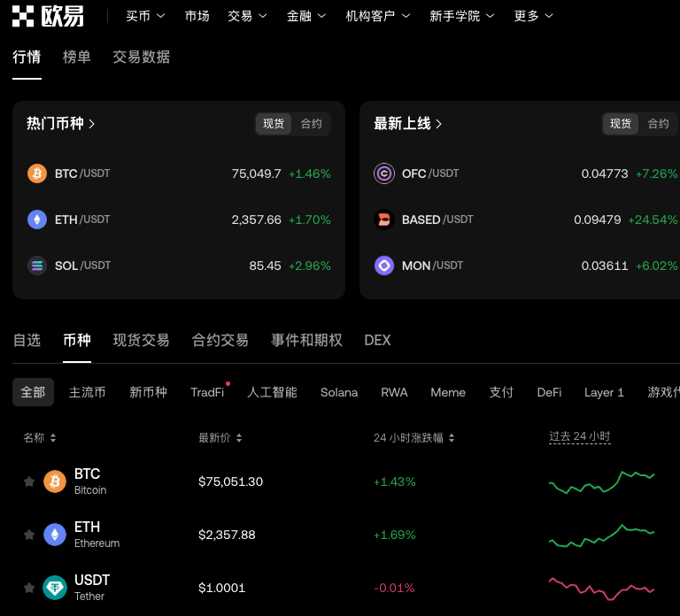Screen dimensions: 680x616
Task: Expand the 更多 dropdown menu
Action: tap(533, 16)
